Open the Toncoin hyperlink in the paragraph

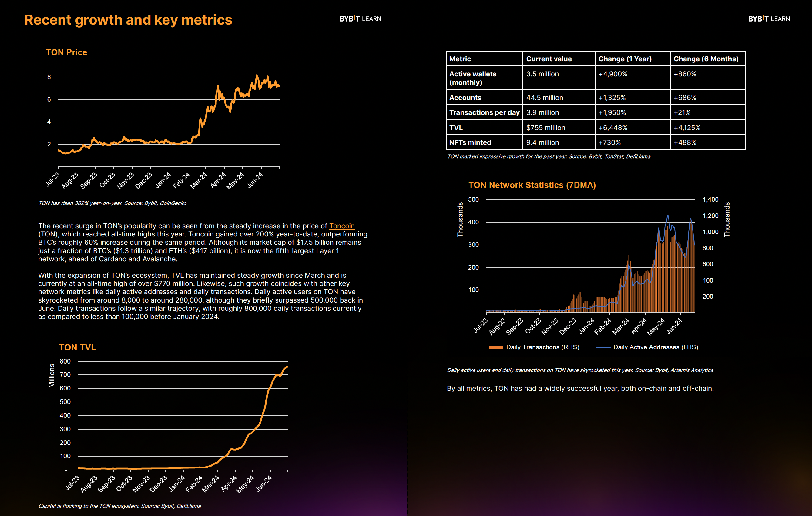pyautogui.click(x=342, y=226)
